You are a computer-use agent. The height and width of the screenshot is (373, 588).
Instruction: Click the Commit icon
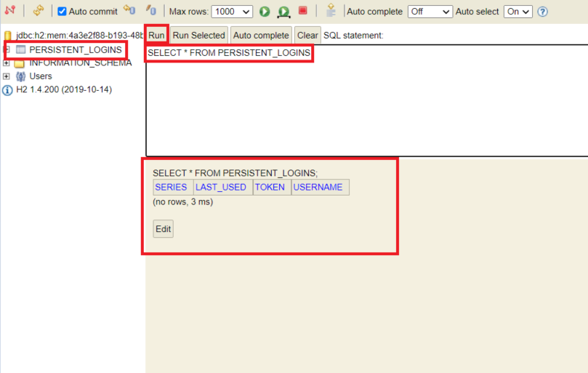pos(151,10)
